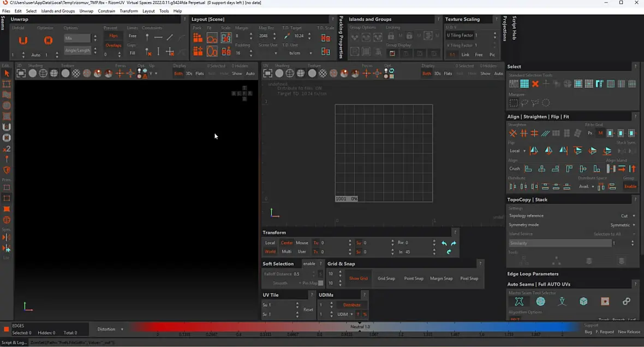Toggle the Show Grid option
Viewport: 644px width, 347px height.
click(358, 278)
